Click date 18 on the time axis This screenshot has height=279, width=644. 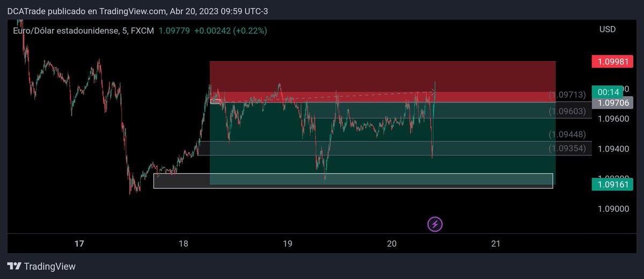[x=184, y=244]
